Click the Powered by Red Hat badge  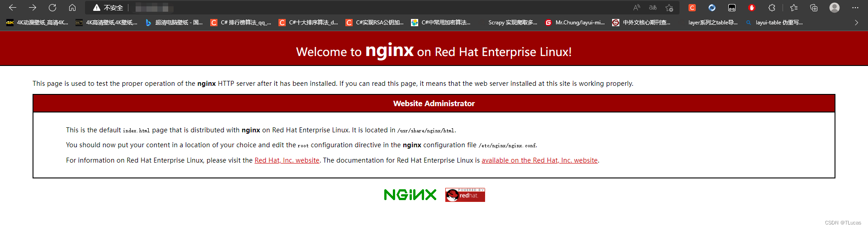(x=465, y=195)
